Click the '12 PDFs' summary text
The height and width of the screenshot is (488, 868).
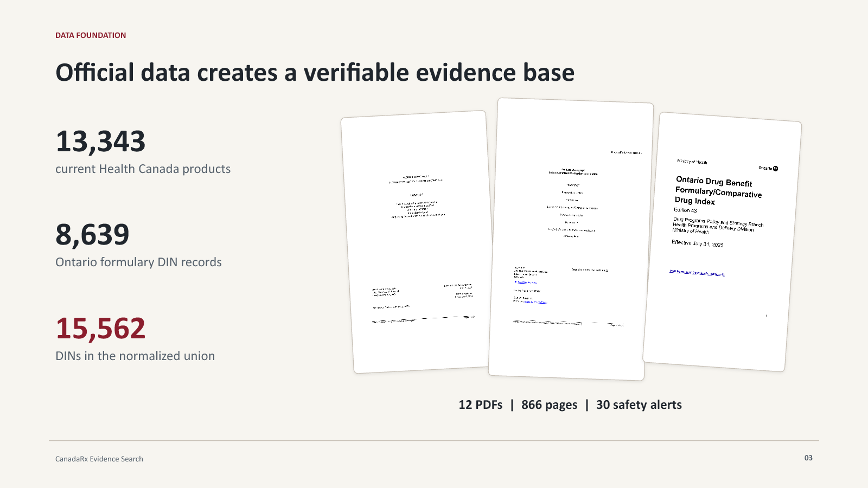pos(481,405)
